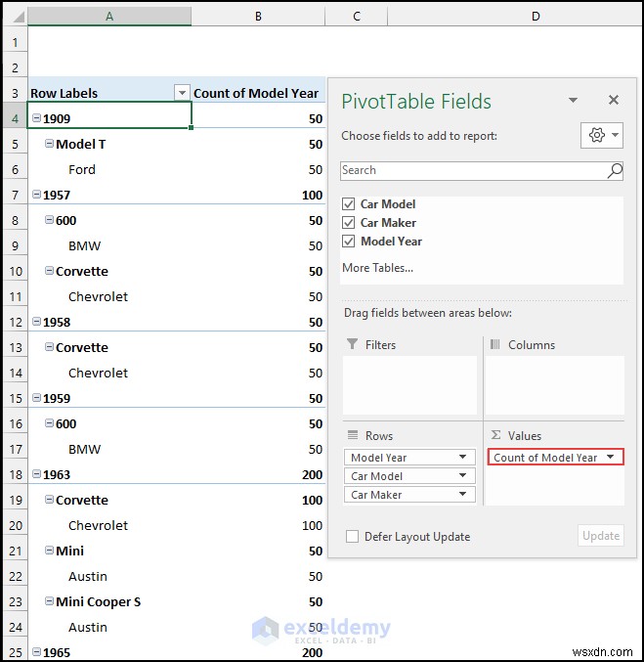The height and width of the screenshot is (662, 644).
Task: Collapse the Corvette group under 1963
Action: [50, 500]
